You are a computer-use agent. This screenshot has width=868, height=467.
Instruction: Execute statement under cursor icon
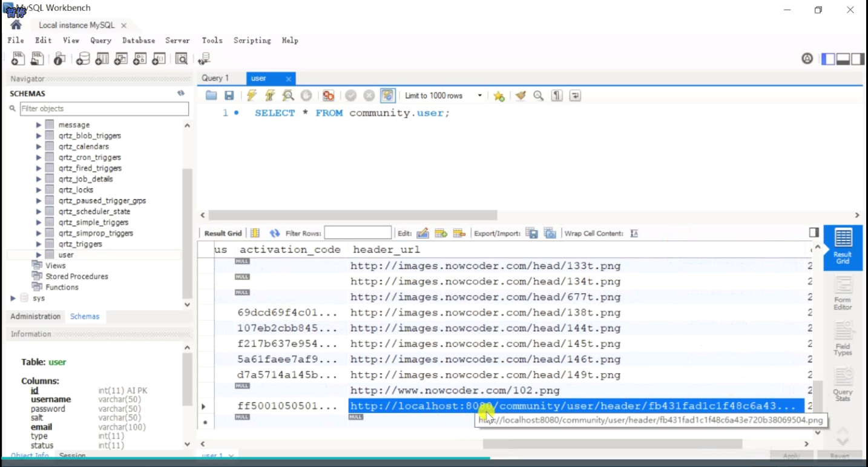[270, 96]
